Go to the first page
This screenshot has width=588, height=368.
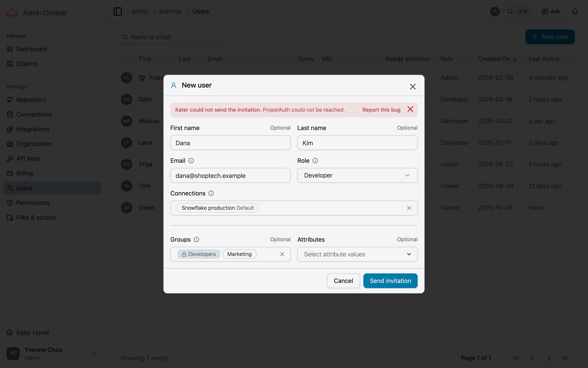(516, 358)
